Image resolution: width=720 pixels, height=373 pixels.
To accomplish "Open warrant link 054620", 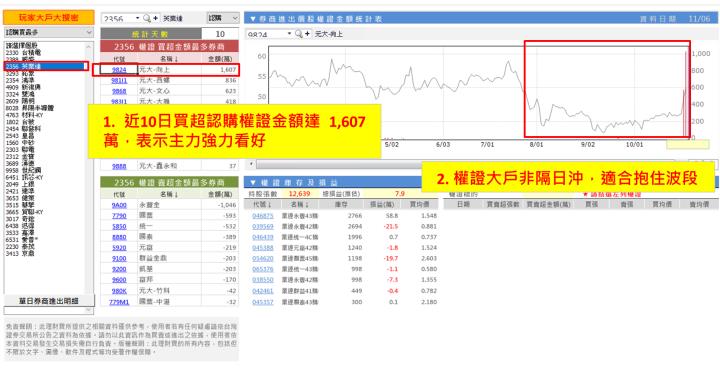I will 263,259.
